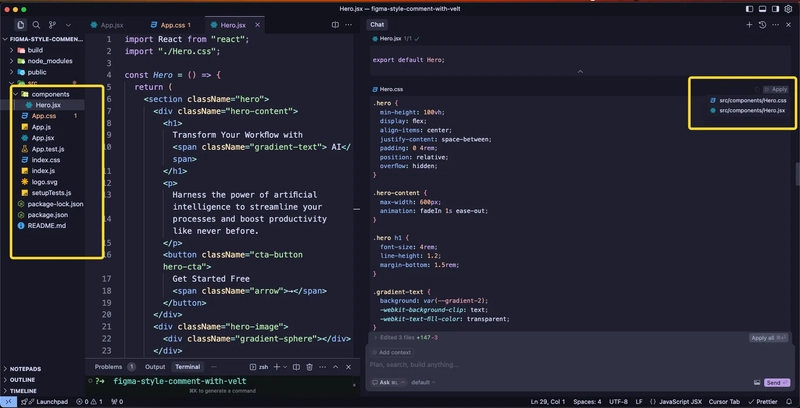The image size is (800, 408).
Task: Click the chat panel scrollbar thumb
Action: tap(797, 174)
